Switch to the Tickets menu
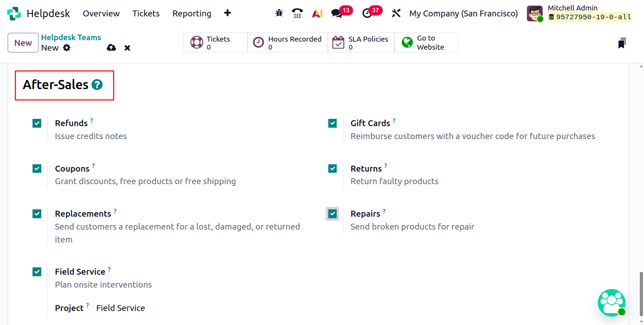 pos(146,13)
